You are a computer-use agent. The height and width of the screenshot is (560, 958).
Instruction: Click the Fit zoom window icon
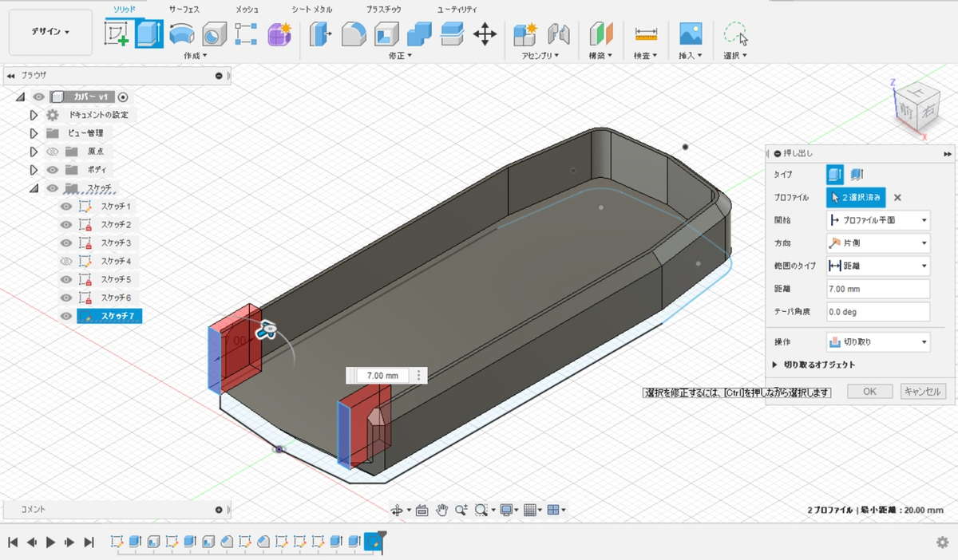click(481, 510)
